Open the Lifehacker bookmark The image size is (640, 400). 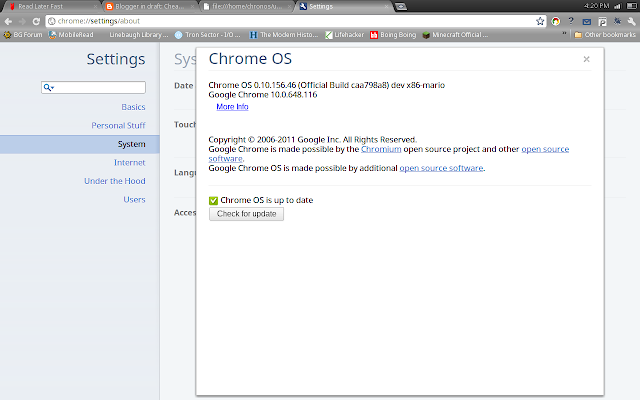(x=344, y=35)
